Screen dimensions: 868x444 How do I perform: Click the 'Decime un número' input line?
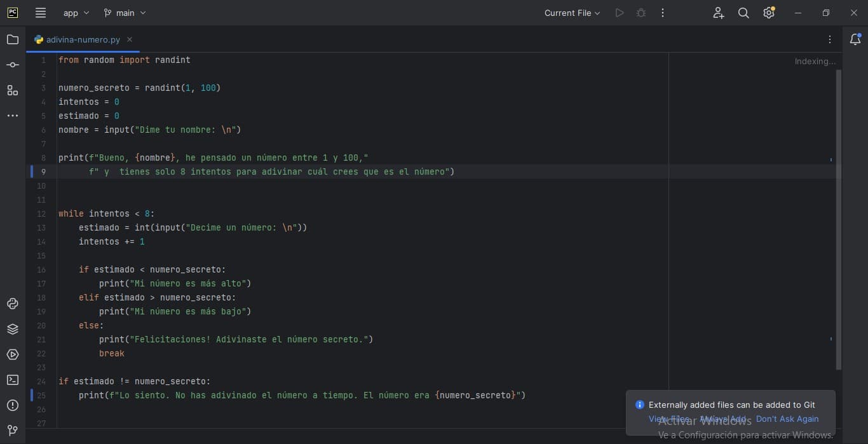[x=193, y=227]
